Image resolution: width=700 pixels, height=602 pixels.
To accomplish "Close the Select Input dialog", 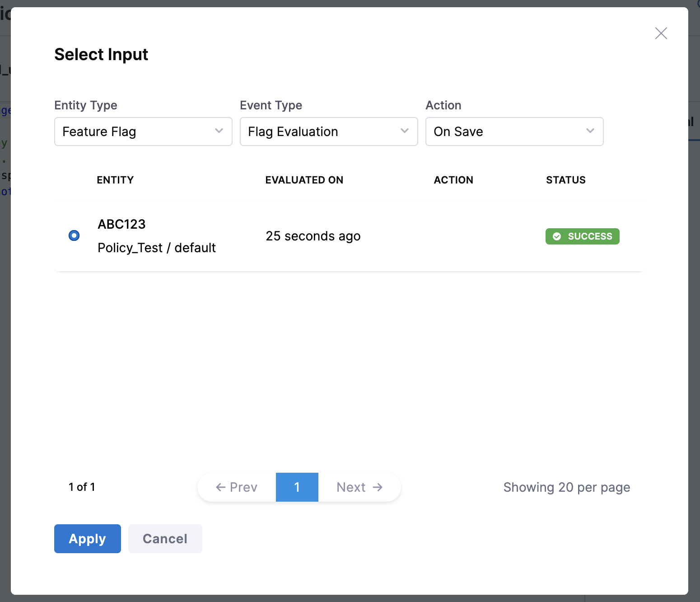I will (x=661, y=33).
